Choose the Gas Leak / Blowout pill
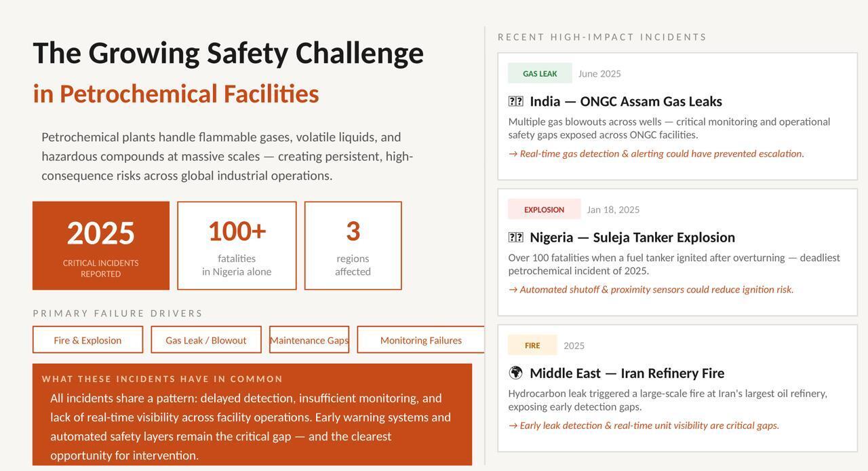The width and height of the screenshot is (868, 471). pos(206,340)
